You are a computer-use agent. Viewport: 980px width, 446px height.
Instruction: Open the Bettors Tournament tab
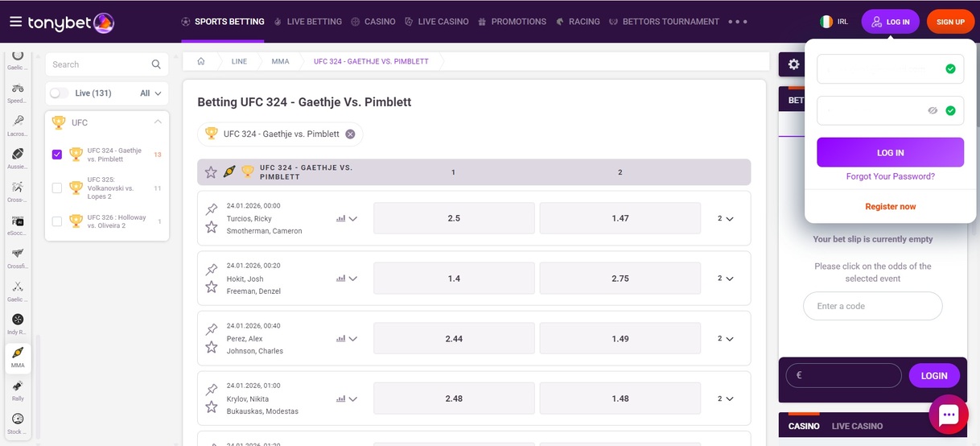coord(665,22)
